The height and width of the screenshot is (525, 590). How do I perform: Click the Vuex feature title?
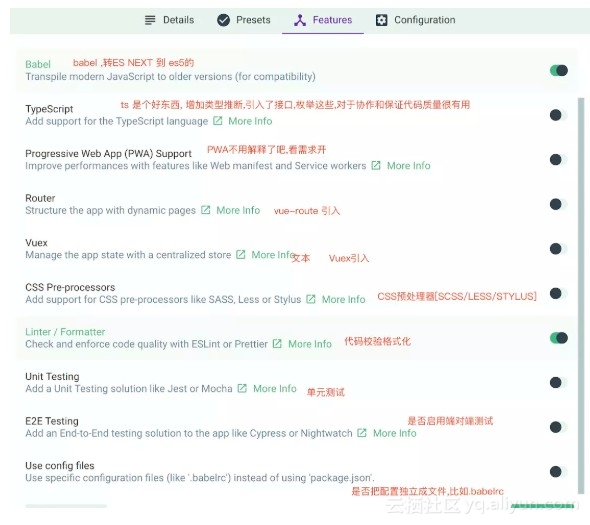36,242
